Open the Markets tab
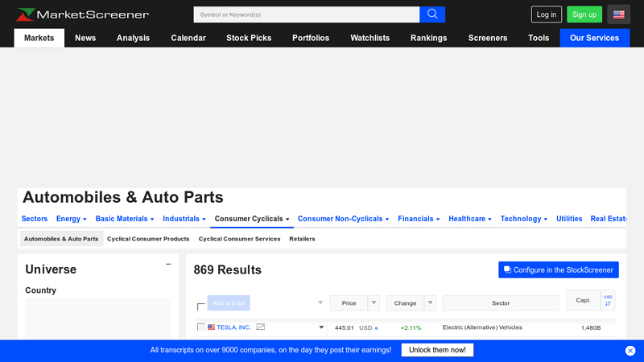This screenshot has height=362, width=644. tap(39, 38)
